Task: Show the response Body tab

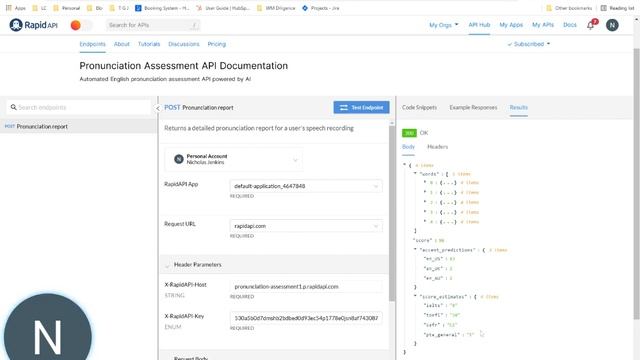Action: tap(408, 147)
